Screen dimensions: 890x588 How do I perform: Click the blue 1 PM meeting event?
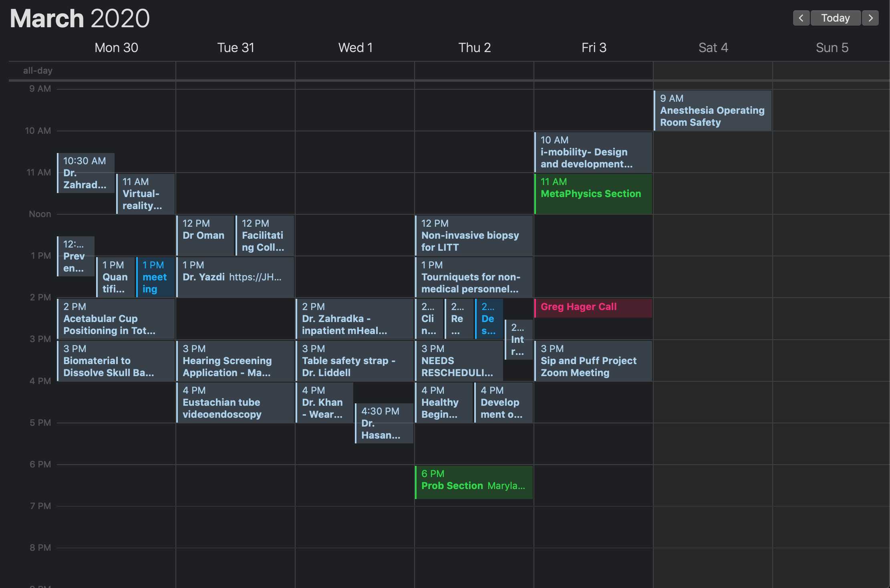pyautogui.click(x=155, y=277)
